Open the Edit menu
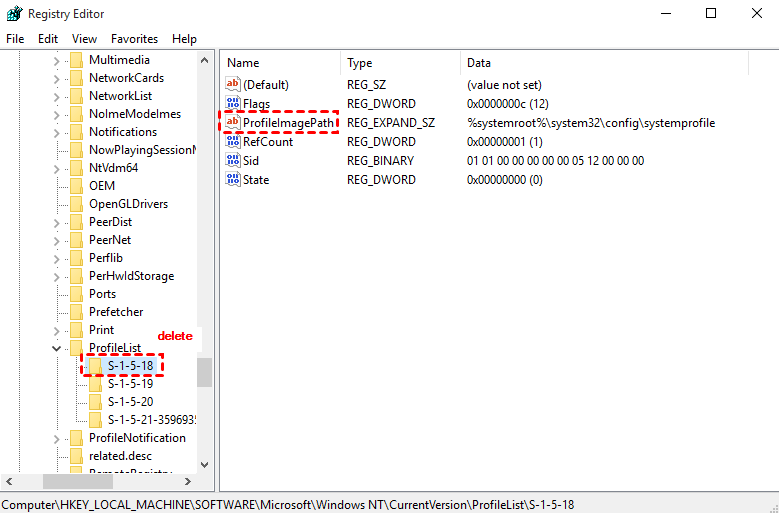This screenshot has width=779, height=513. point(48,39)
